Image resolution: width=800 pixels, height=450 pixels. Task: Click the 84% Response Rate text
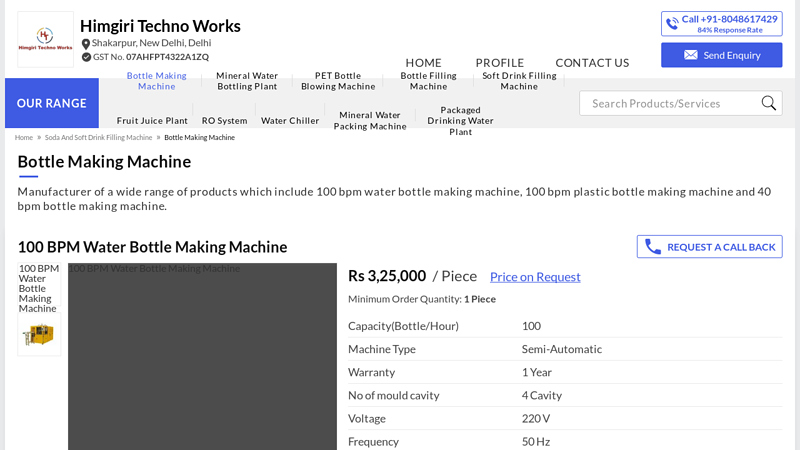(x=730, y=30)
